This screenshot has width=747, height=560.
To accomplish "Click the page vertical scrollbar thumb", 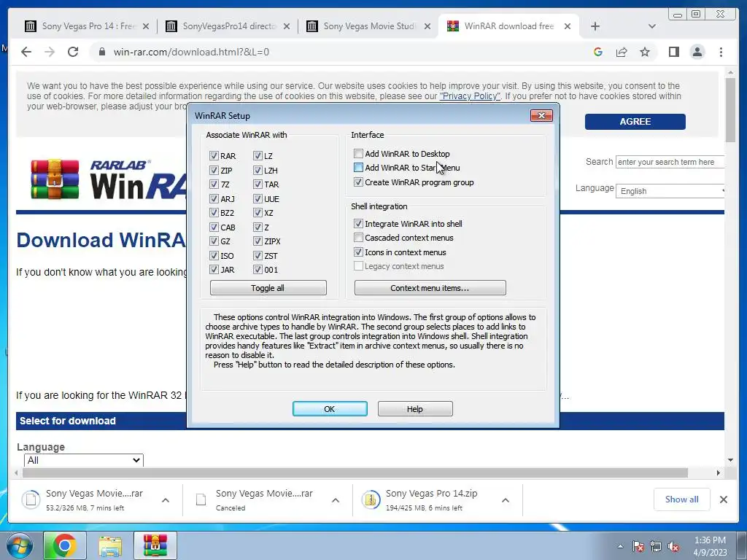I will [730, 110].
